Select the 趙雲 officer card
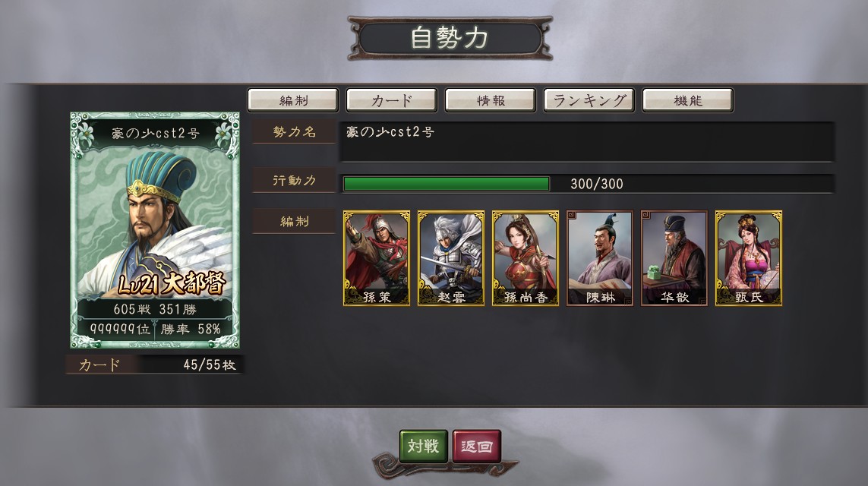The height and width of the screenshot is (486, 868). tap(450, 258)
